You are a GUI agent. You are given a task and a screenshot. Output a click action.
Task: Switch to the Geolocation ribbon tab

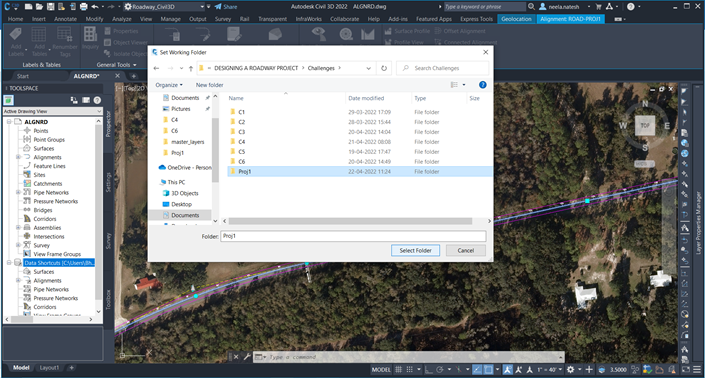(516, 19)
